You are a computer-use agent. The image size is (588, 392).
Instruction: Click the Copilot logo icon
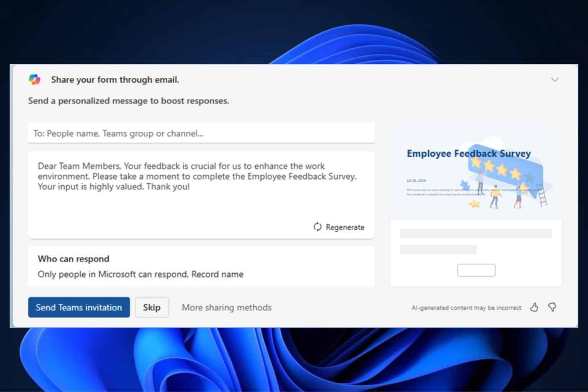click(x=34, y=79)
